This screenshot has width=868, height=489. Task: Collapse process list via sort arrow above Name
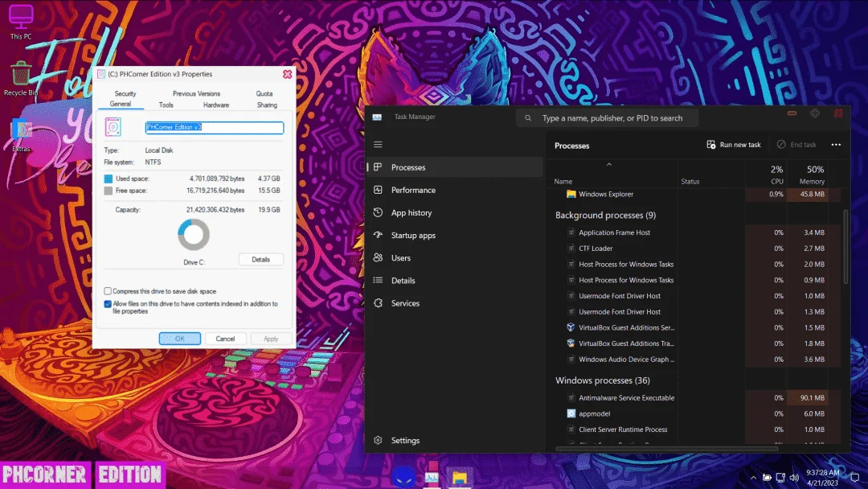point(609,165)
